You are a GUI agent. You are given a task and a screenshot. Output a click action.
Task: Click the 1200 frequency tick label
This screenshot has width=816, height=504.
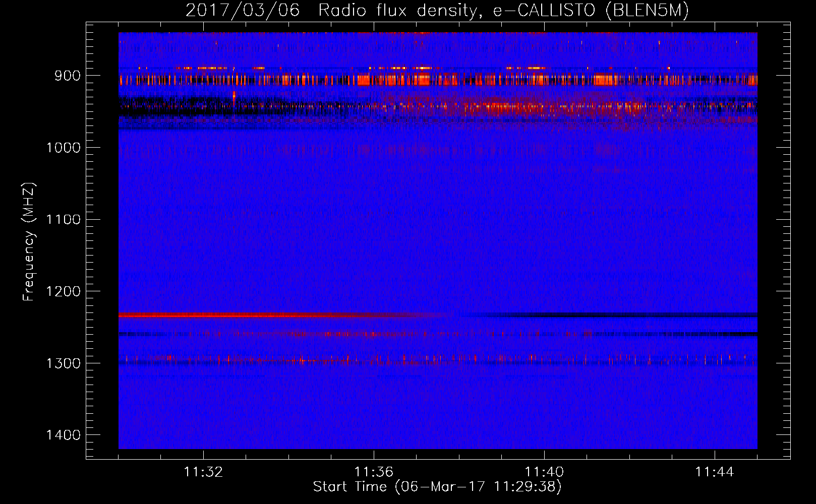pyautogui.click(x=64, y=291)
